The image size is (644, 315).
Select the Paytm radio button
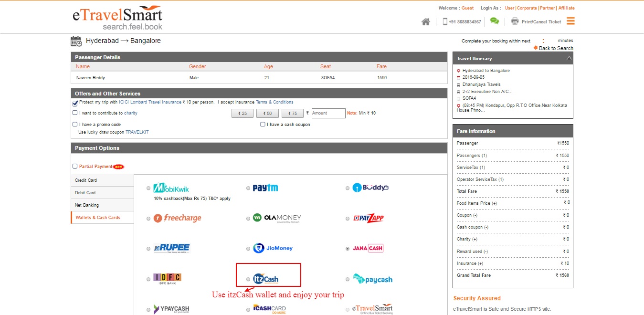point(248,188)
